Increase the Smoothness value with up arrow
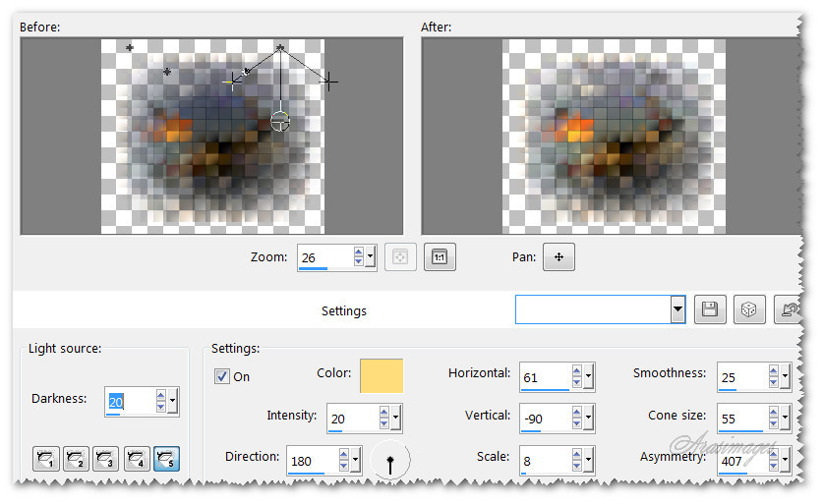Image resolution: width=823 pixels, height=504 pixels. [x=773, y=371]
